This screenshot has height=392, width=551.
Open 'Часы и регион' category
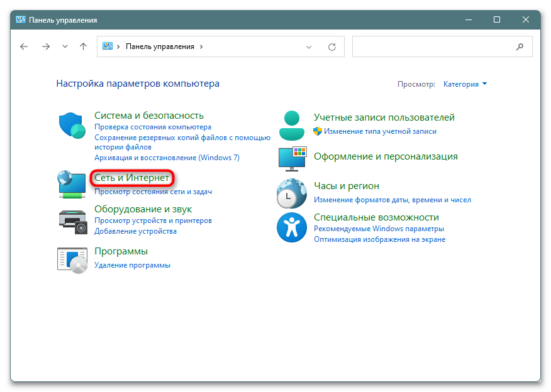pos(347,186)
